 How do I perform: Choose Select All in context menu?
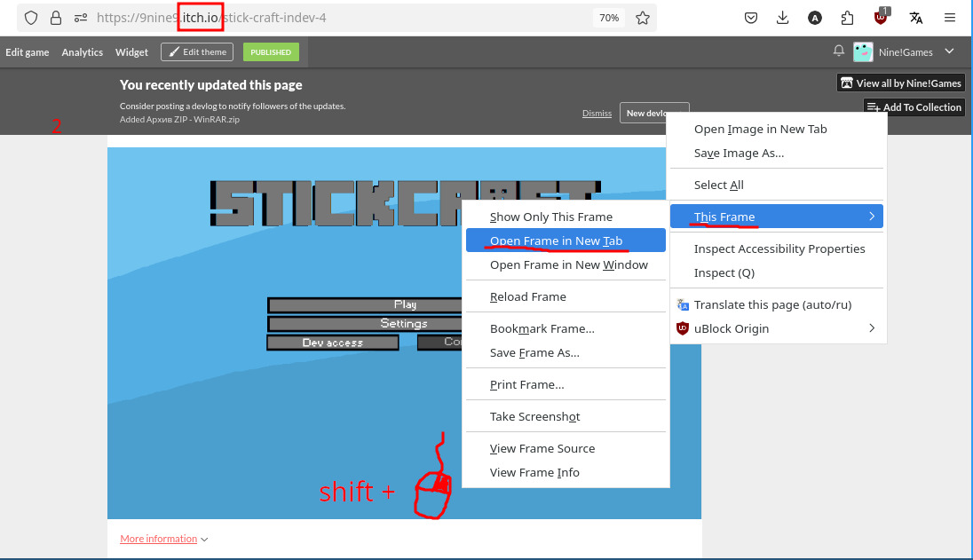click(x=776, y=185)
